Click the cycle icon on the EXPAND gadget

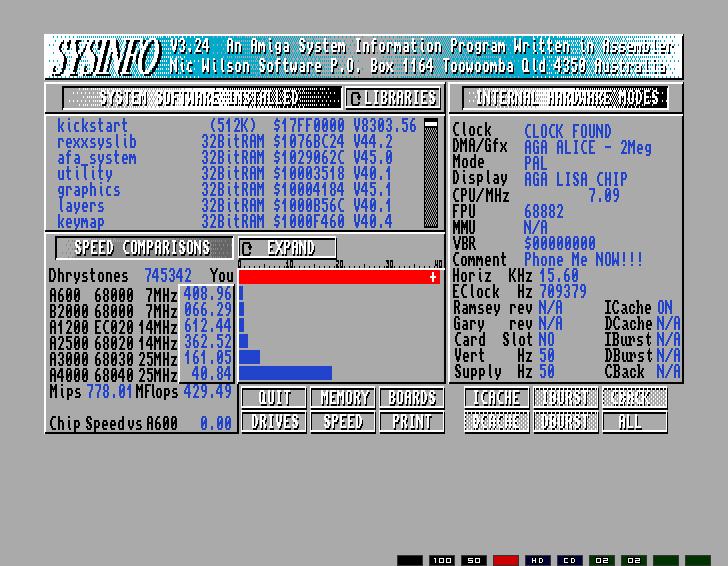(247, 249)
